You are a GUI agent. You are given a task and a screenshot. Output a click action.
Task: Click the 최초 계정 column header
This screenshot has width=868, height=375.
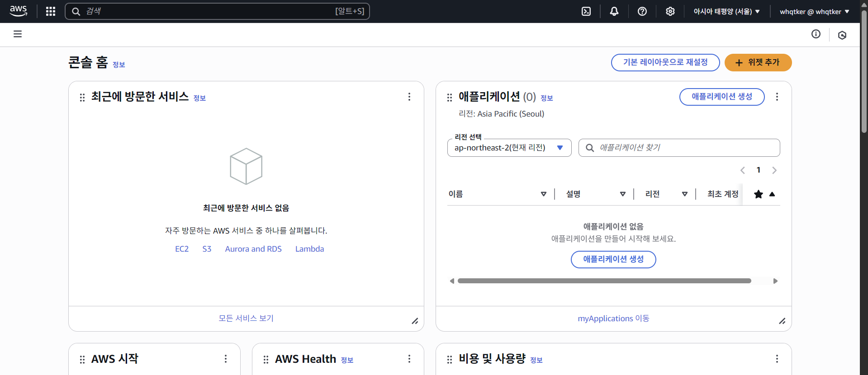coord(723,194)
